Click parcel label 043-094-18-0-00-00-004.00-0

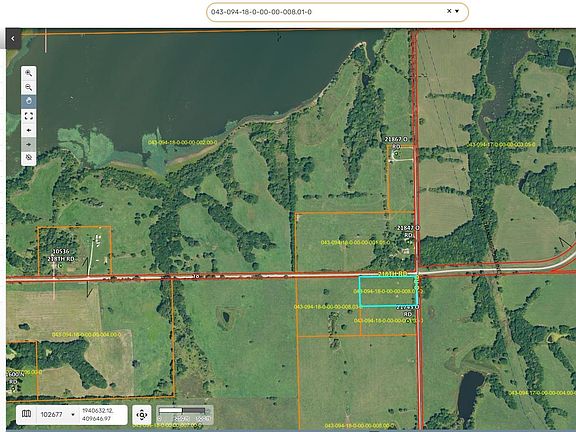(x=86, y=335)
